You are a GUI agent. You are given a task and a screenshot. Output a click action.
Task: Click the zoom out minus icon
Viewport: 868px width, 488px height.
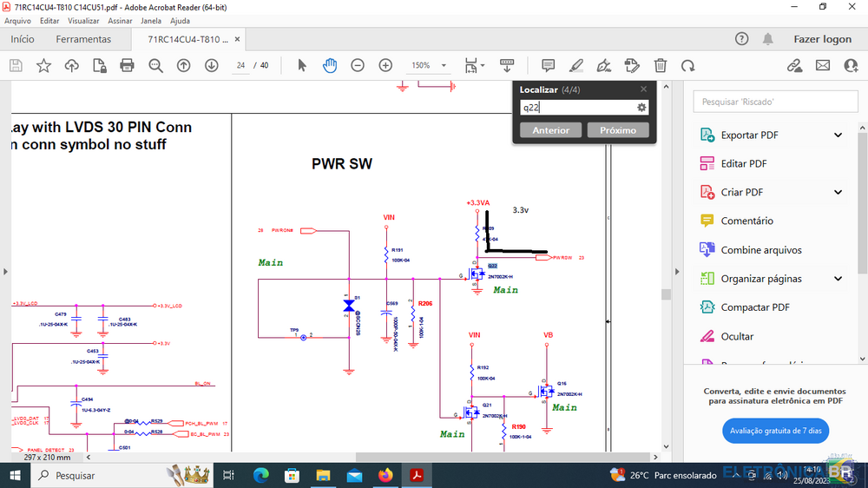(x=358, y=66)
